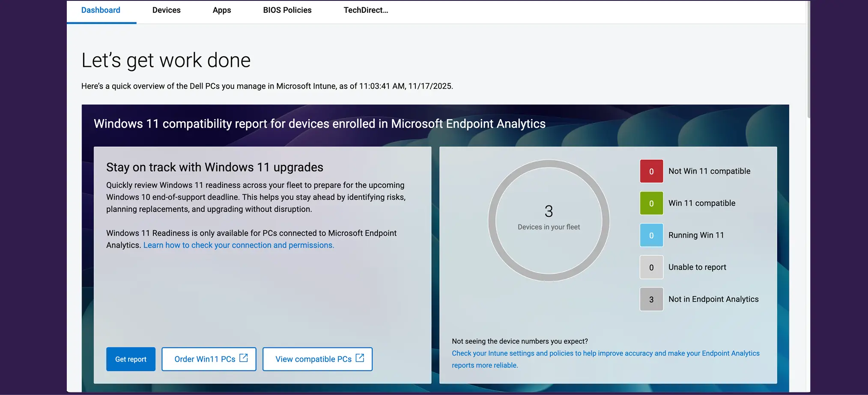Open the connection and permissions help link

click(x=239, y=245)
